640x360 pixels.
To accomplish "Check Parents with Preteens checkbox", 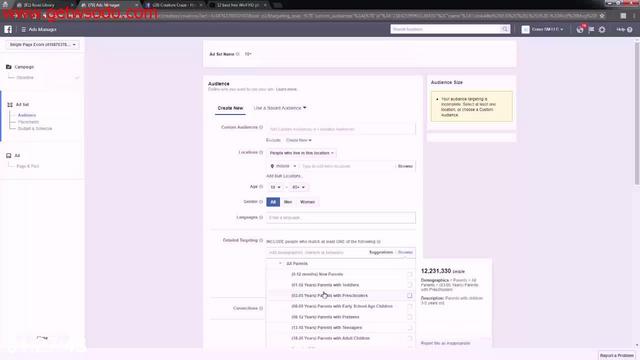I will 409,317.
